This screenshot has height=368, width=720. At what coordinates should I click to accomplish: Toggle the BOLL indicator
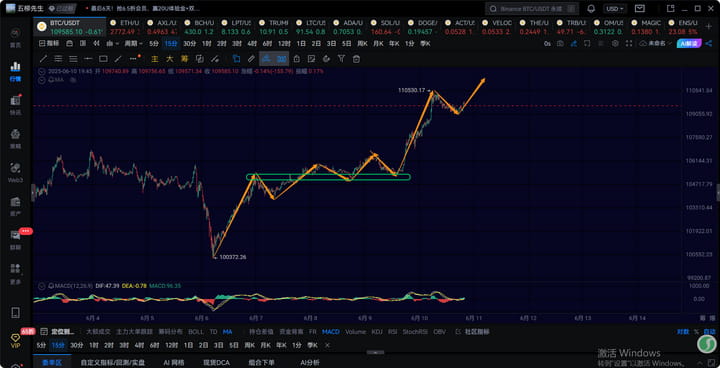[196, 332]
